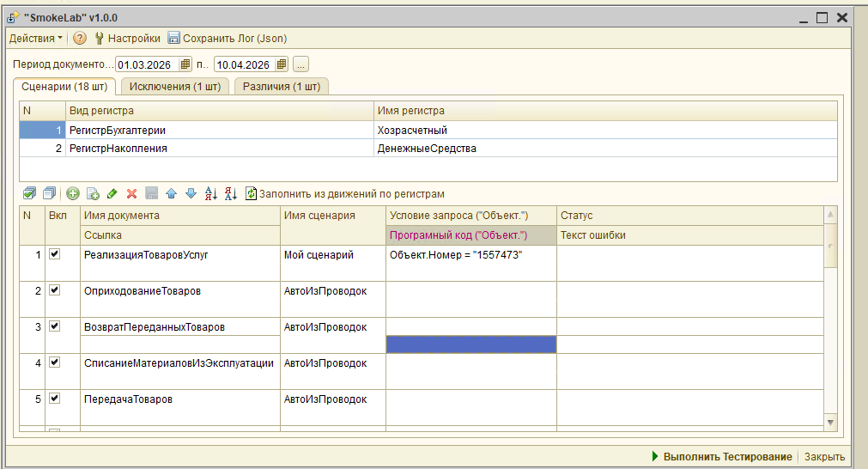
Task: Toggle checkbox for ОприходованиеТоваров
Action: pyautogui.click(x=55, y=290)
